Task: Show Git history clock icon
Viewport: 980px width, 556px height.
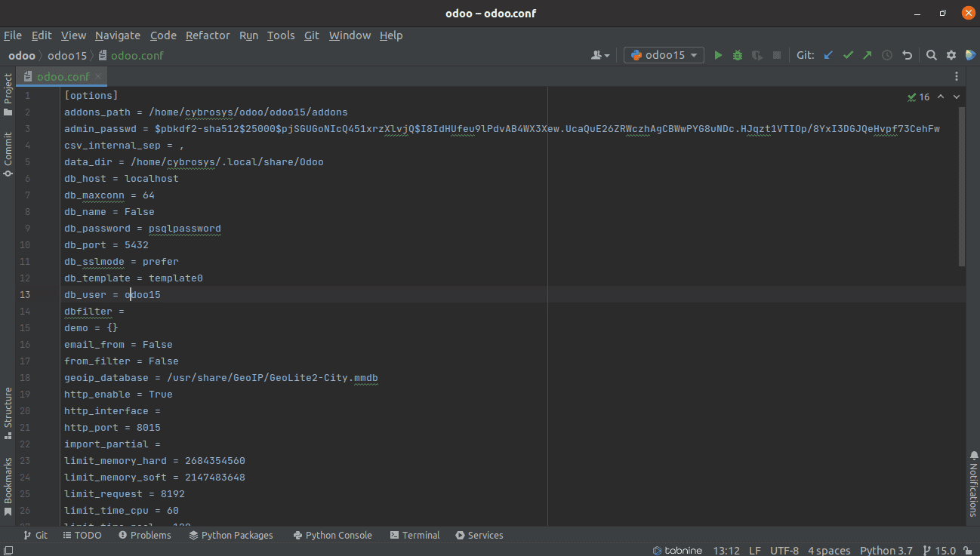Action: click(x=887, y=55)
